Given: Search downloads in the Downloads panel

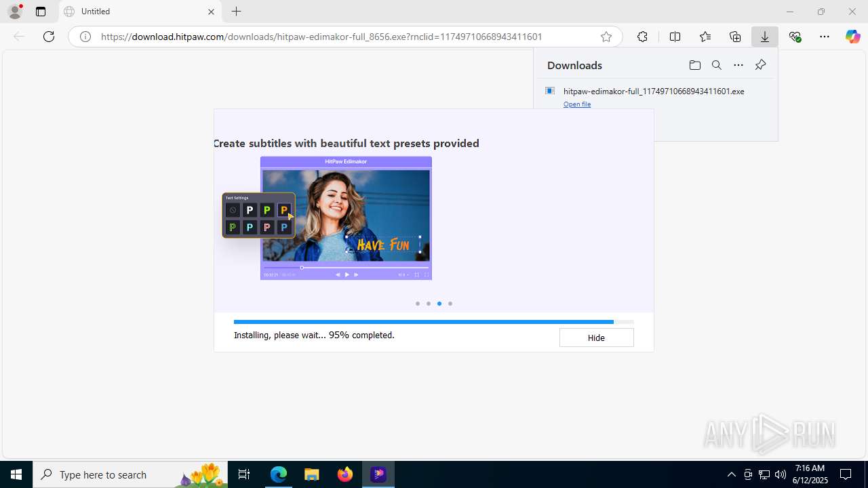Looking at the screenshot, I should point(716,65).
